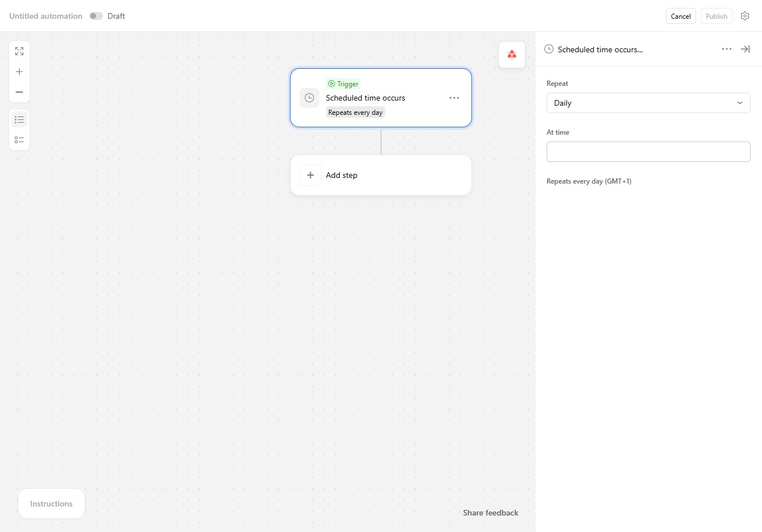Click the Share feedback link
The height and width of the screenshot is (532, 762).
coord(490,513)
